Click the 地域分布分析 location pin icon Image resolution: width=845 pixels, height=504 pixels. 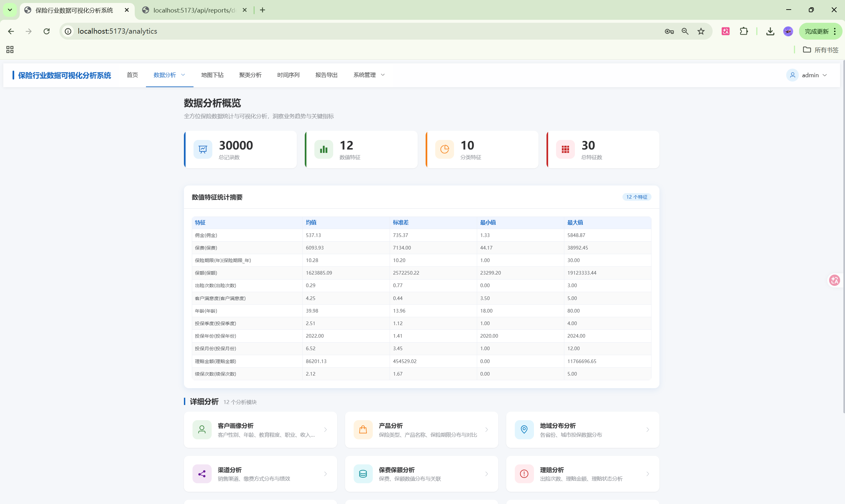pos(524,430)
